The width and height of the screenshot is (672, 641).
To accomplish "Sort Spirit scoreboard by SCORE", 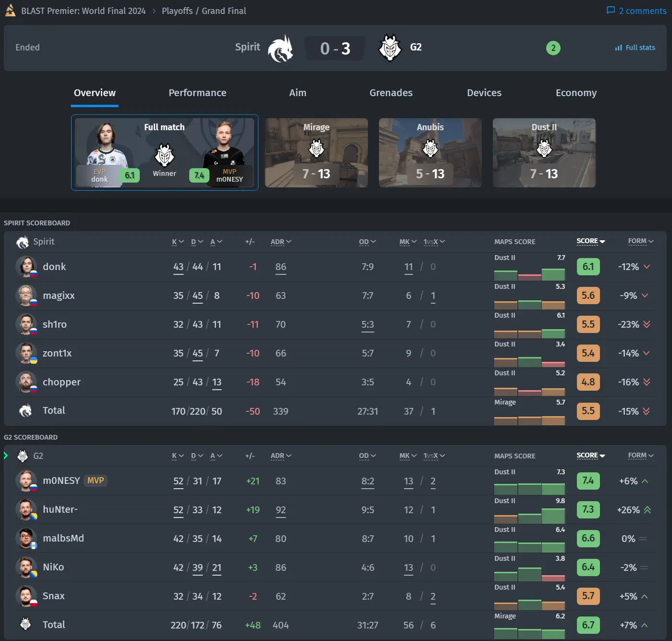I will [591, 241].
